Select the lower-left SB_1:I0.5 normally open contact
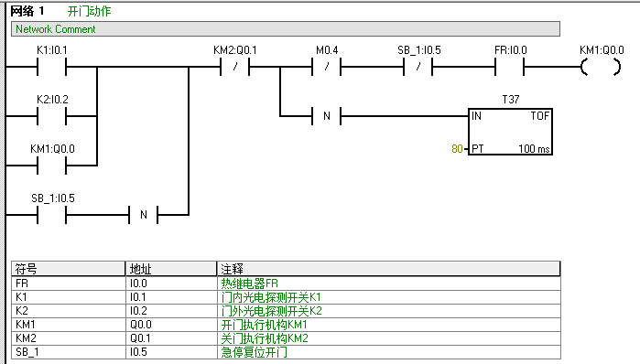 click(x=52, y=215)
